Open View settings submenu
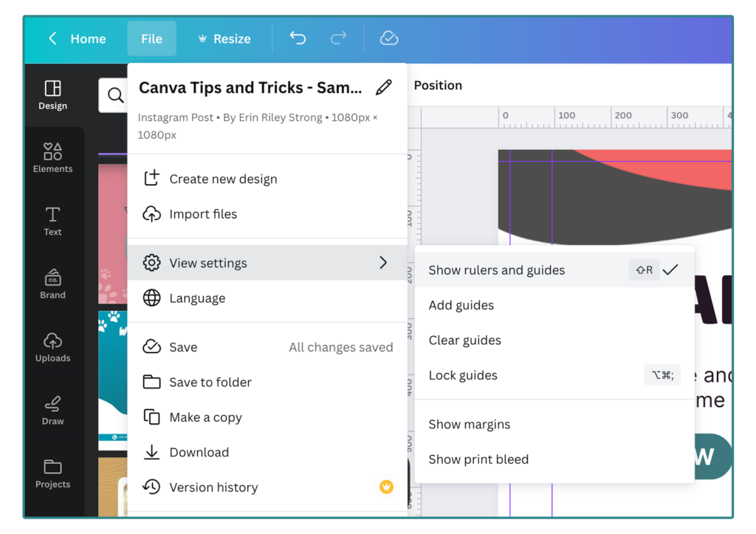 point(267,263)
